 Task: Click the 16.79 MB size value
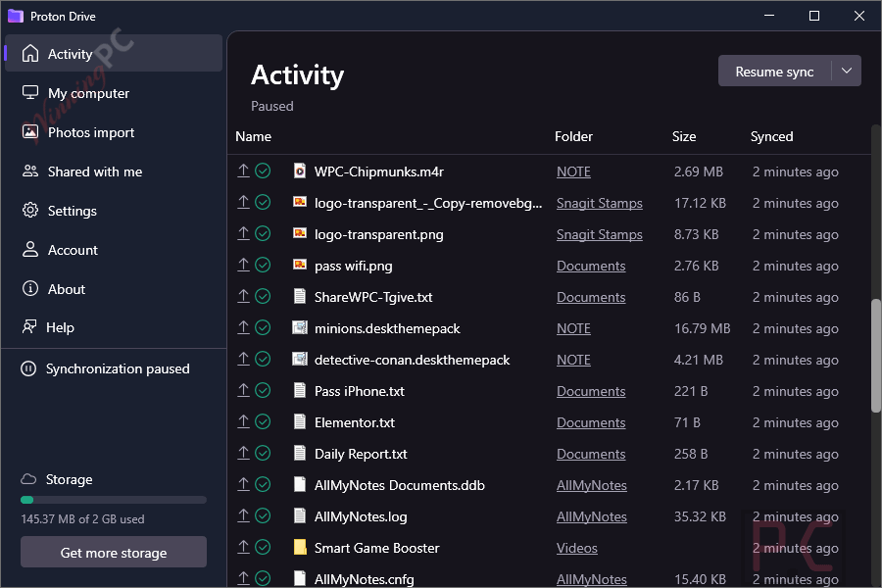(702, 328)
